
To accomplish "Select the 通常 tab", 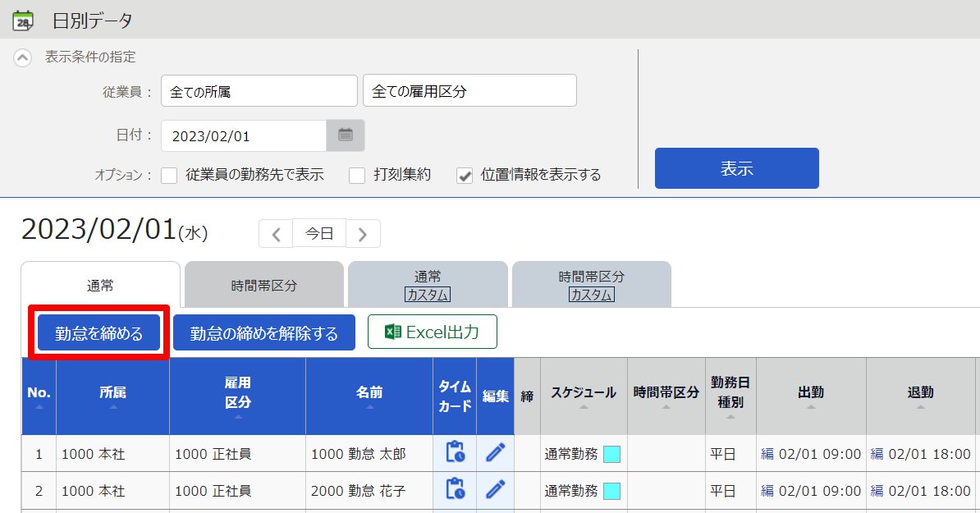I will tap(101, 286).
